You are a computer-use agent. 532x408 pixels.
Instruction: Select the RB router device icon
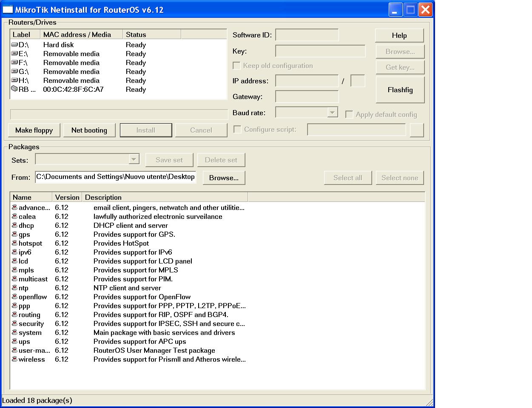14,89
